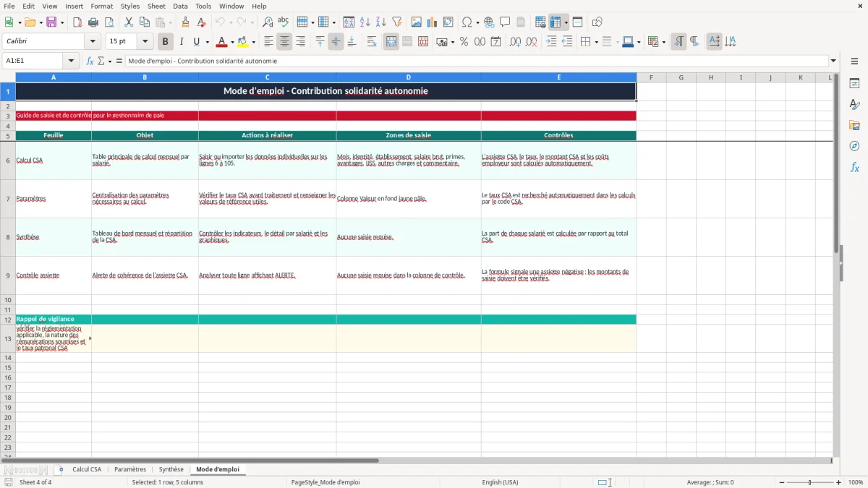868x488 pixels.
Task: Switch to the Paramètres sheet tab
Action: 130,469
